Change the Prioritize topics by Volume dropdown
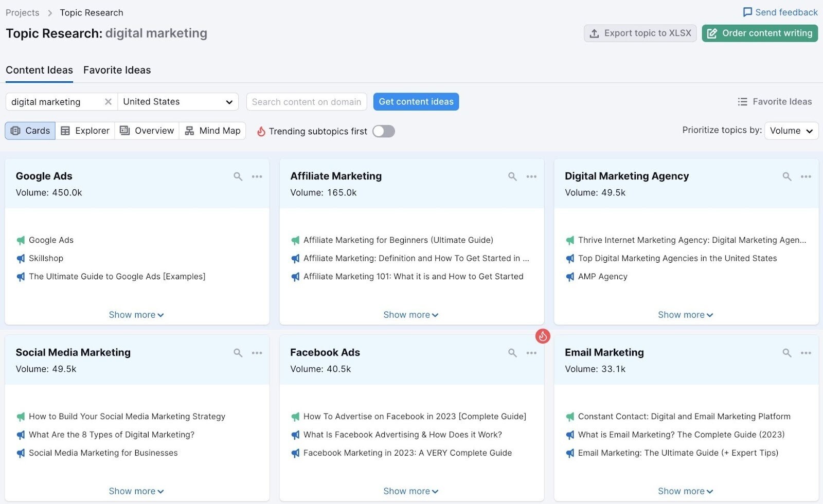The width and height of the screenshot is (823, 504). coord(791,131)
